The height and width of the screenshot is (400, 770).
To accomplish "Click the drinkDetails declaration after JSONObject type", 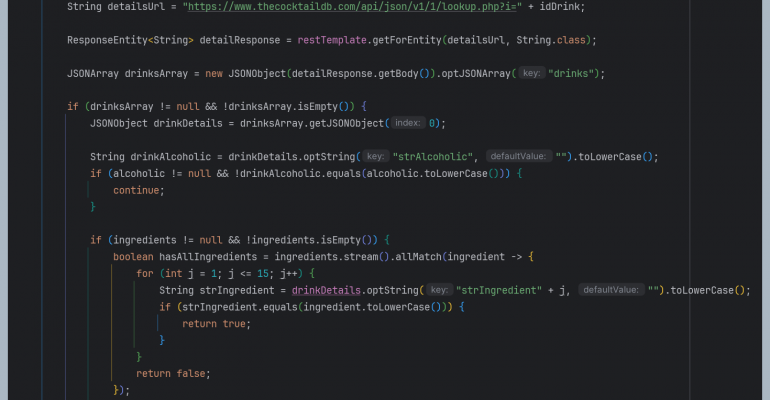I will point(188,124).
